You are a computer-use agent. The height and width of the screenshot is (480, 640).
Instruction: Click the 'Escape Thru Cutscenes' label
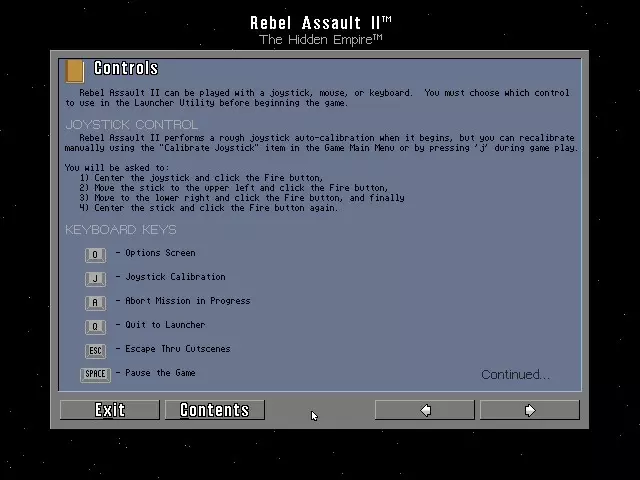click(x=178, y=349)
